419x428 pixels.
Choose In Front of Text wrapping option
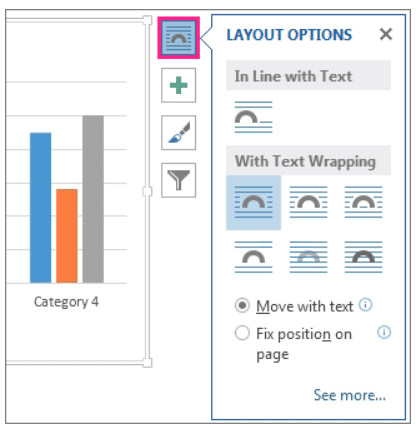363,257
